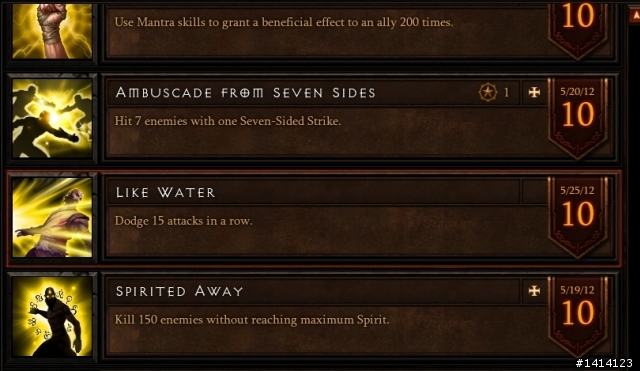640x371 pixels.
Task: Click the empty box in Like Water header
Action: coord(534,191)
